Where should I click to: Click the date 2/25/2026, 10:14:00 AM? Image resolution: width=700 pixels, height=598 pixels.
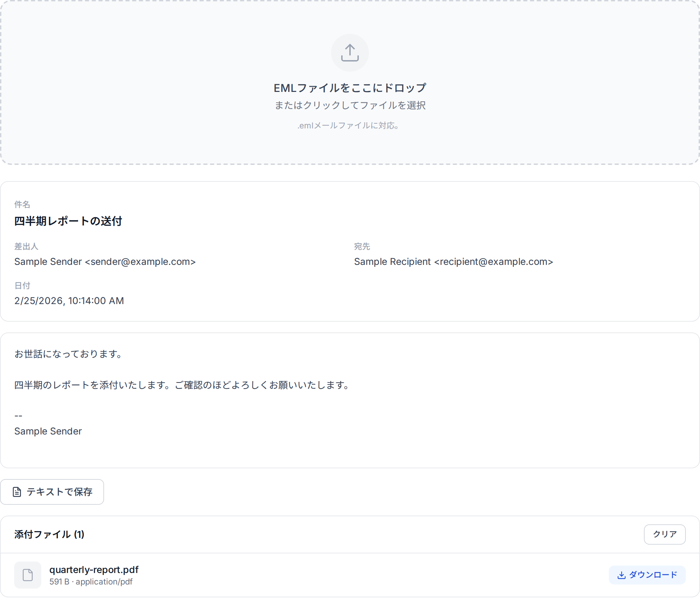pos(69,301)
